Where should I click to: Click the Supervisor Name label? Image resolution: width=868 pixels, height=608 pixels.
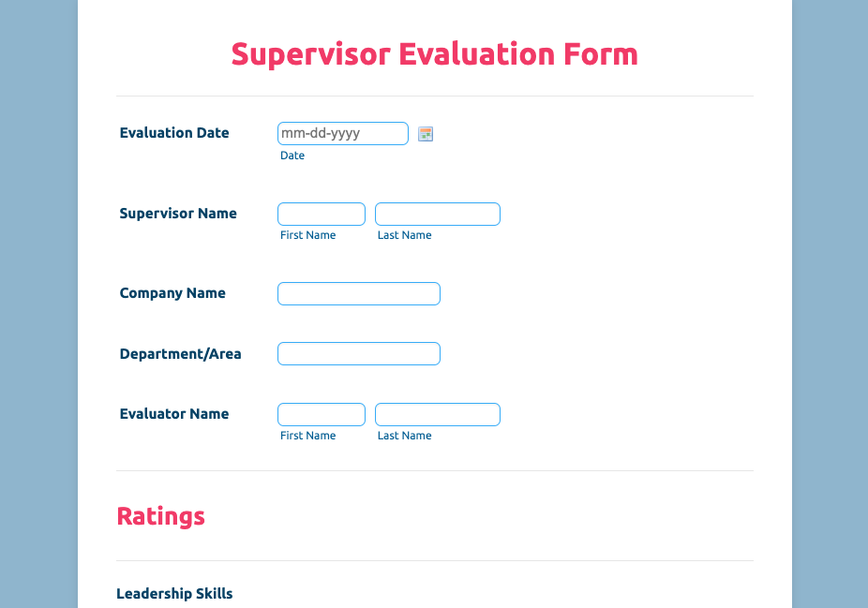click(178, 214)
